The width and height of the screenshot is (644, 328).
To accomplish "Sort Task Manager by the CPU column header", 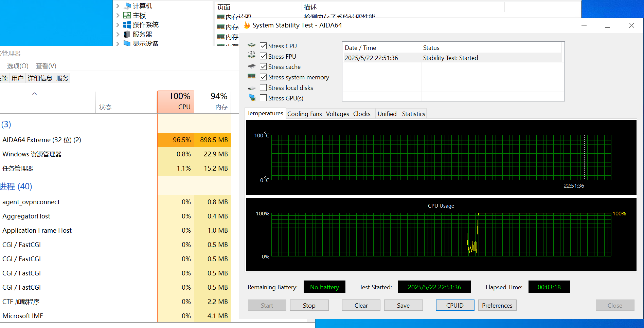I will coord(176,101).
